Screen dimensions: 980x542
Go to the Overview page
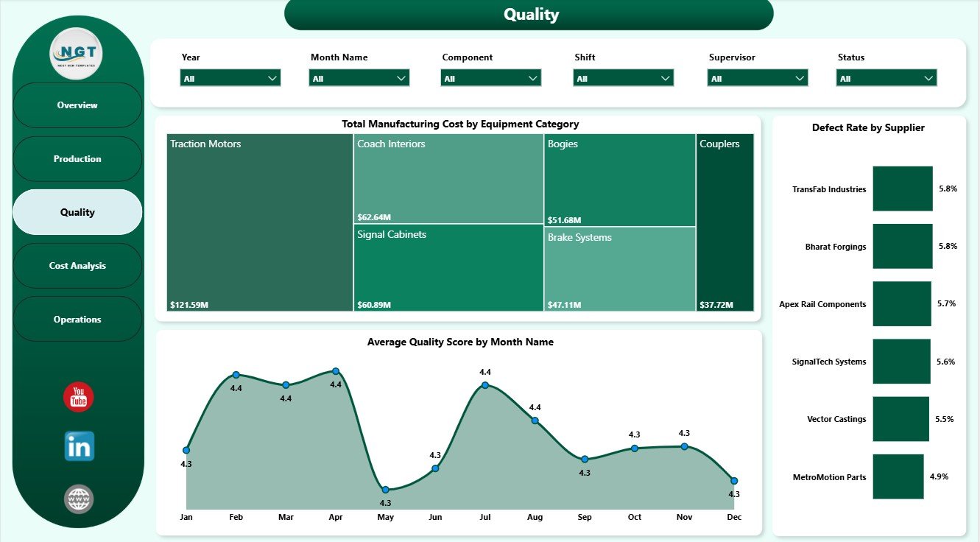tap(77, 105)
